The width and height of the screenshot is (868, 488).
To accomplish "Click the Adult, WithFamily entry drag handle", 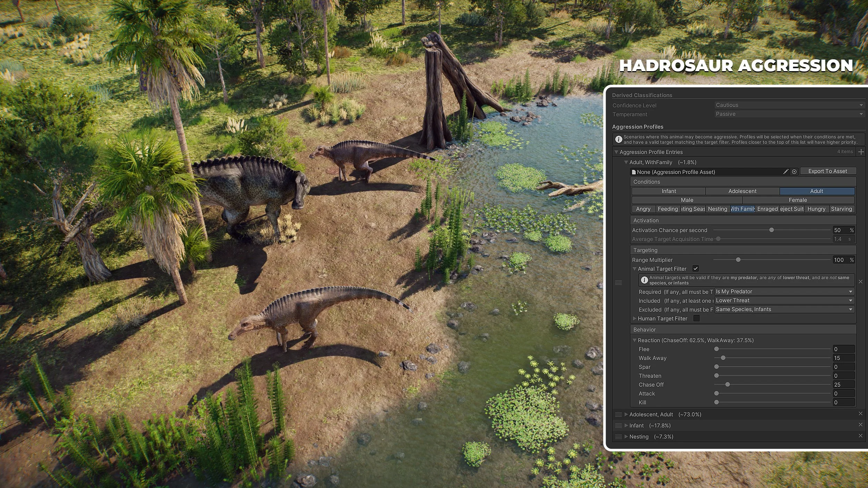I will click(x=618, y=283).
